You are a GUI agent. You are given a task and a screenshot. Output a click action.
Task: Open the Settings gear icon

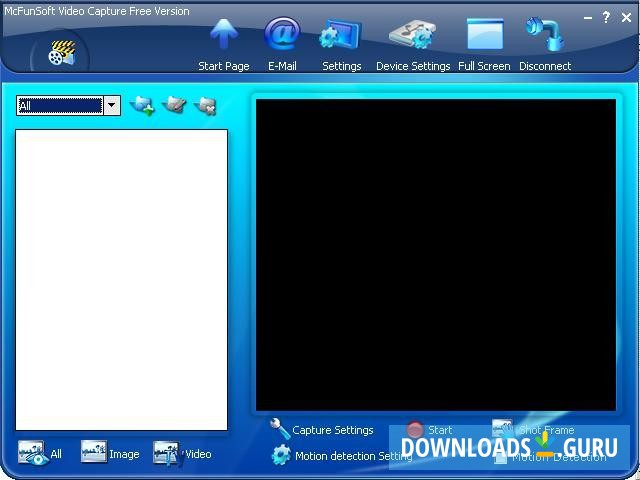pyautogui.click(x=340, y=34)
